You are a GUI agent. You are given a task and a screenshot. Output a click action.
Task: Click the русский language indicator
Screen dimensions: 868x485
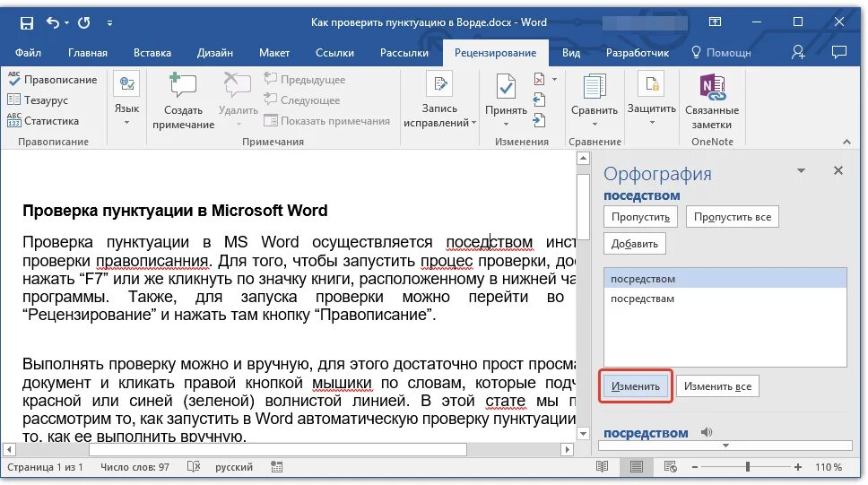234,467
